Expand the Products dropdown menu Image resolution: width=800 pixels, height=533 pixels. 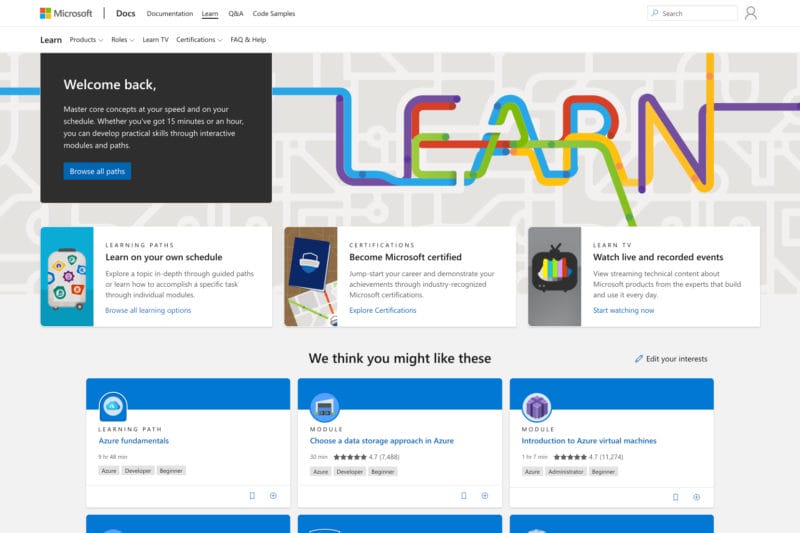click(x=86, y=40)
